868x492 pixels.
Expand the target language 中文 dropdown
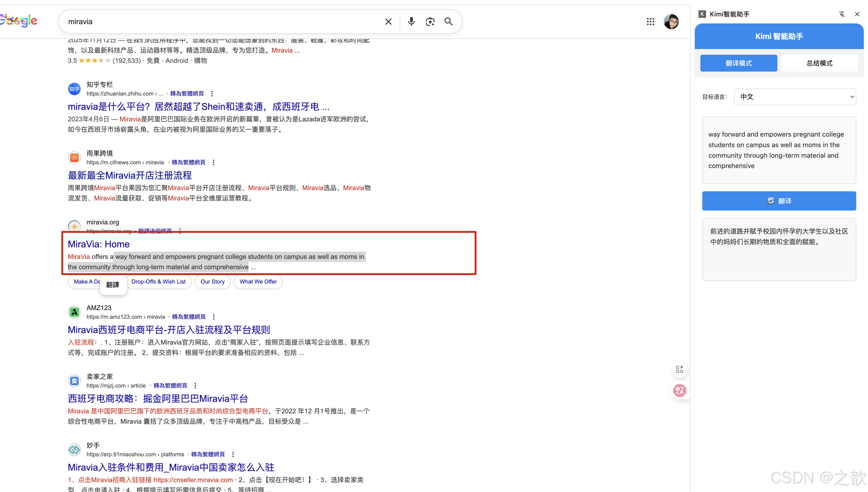795,97
